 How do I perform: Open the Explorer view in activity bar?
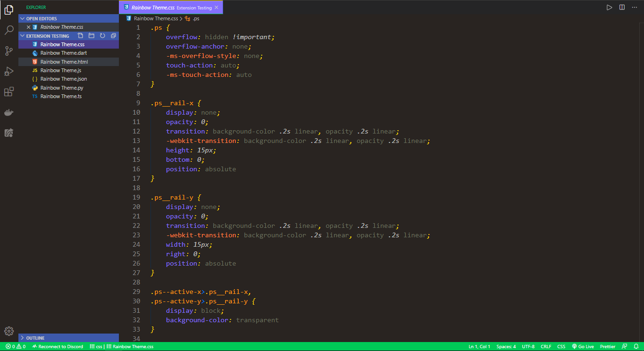[8, 10]
